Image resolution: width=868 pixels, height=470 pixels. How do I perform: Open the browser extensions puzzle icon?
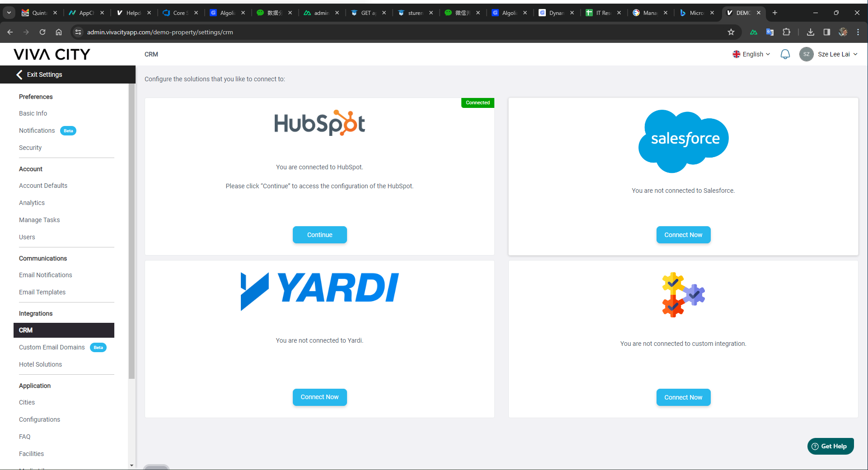click(787, 32)
